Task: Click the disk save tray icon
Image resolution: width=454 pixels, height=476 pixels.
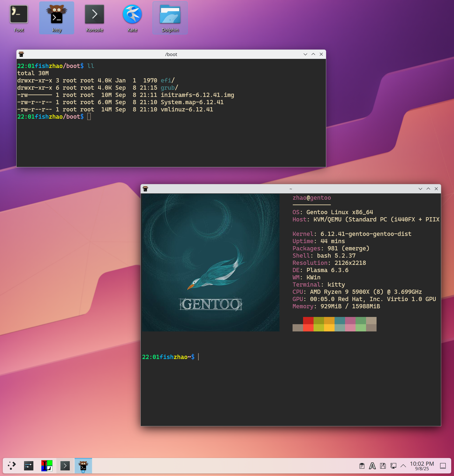Action: [x=383, y=465]
